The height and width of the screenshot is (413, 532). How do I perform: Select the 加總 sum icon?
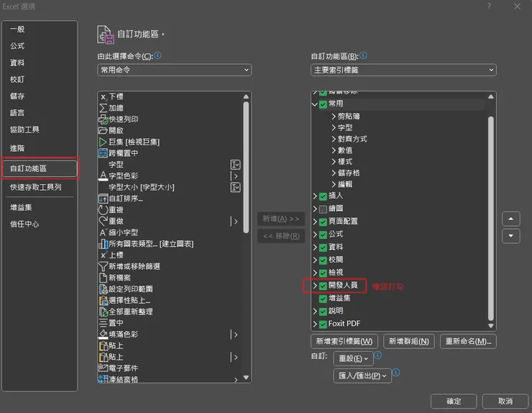click(103, 108)
